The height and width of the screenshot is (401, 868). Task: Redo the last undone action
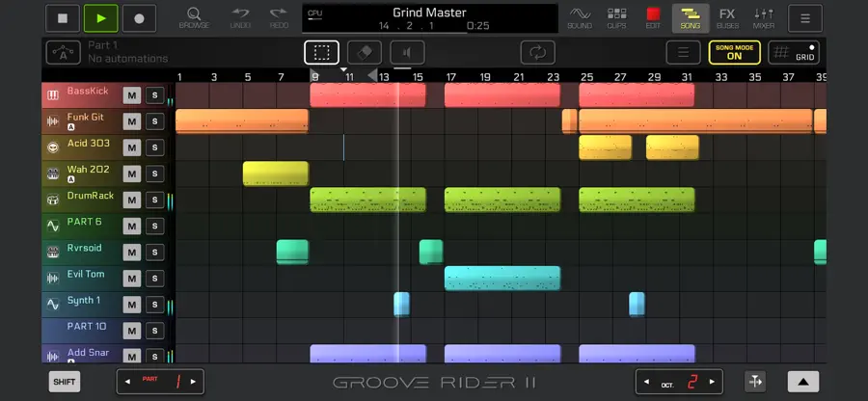pyautogui.click(x=279, y=18)
